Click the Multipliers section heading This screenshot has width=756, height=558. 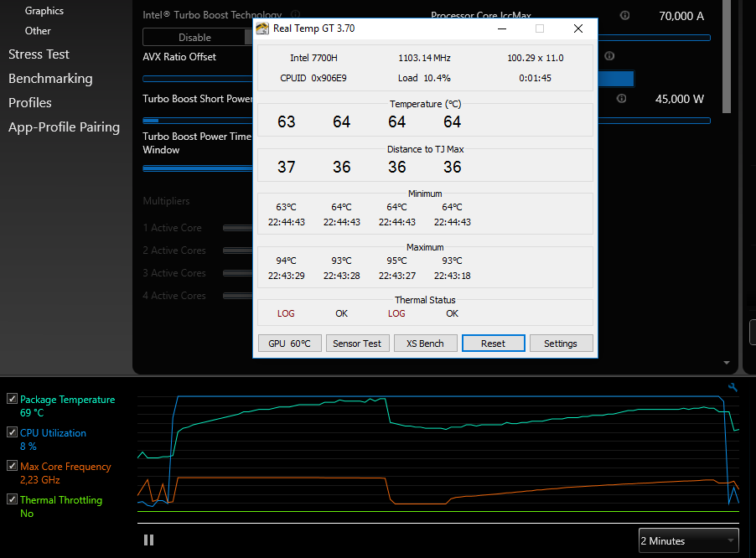pyautogui.click(x=166, y=201)
